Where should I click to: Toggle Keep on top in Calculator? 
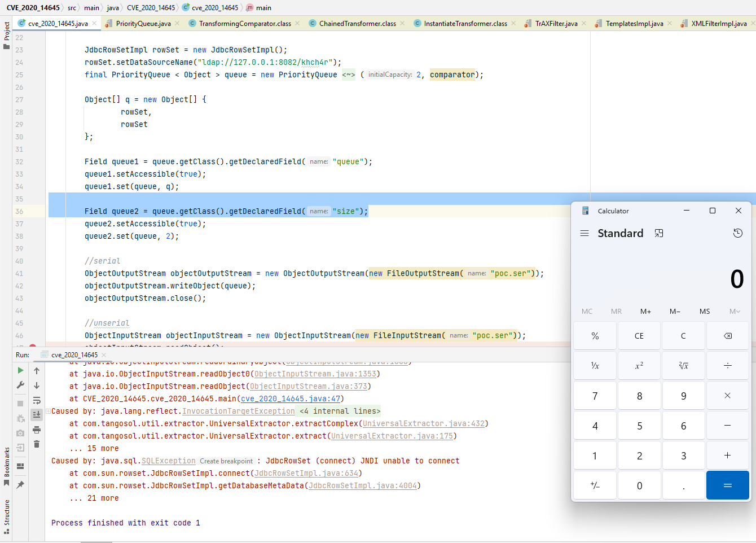659,233
